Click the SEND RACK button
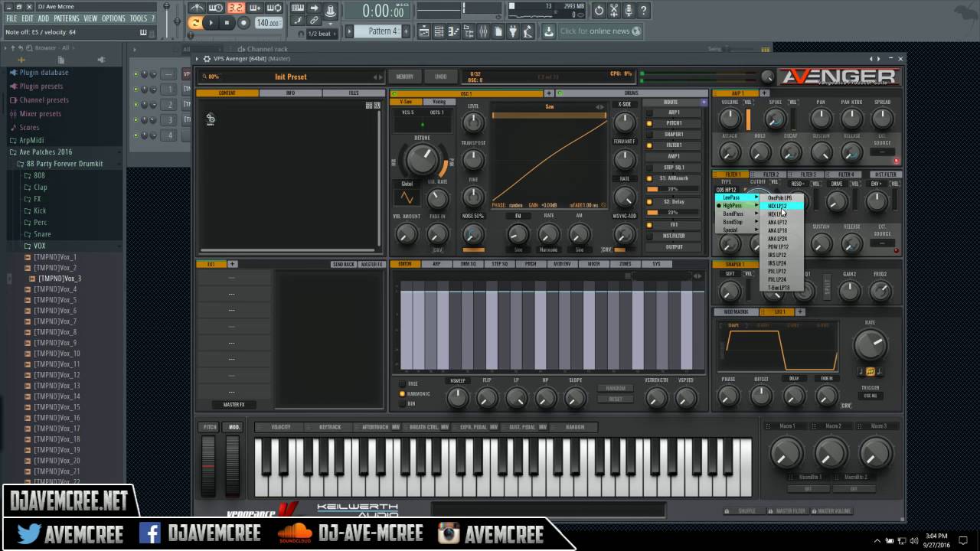Viewport: 980px width, 551px height. [344, 264]
